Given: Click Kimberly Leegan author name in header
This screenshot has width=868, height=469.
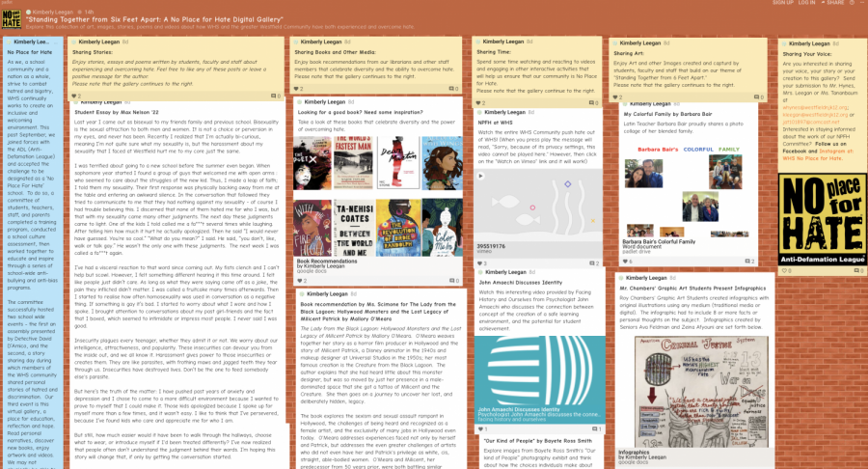Looking at the screenshot, I should point(51,12).
